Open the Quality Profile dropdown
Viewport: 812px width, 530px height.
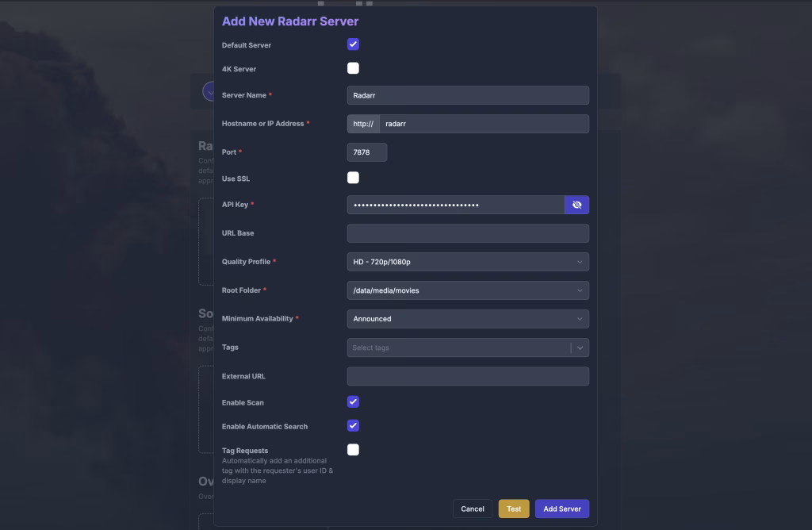tap(468, 262)
